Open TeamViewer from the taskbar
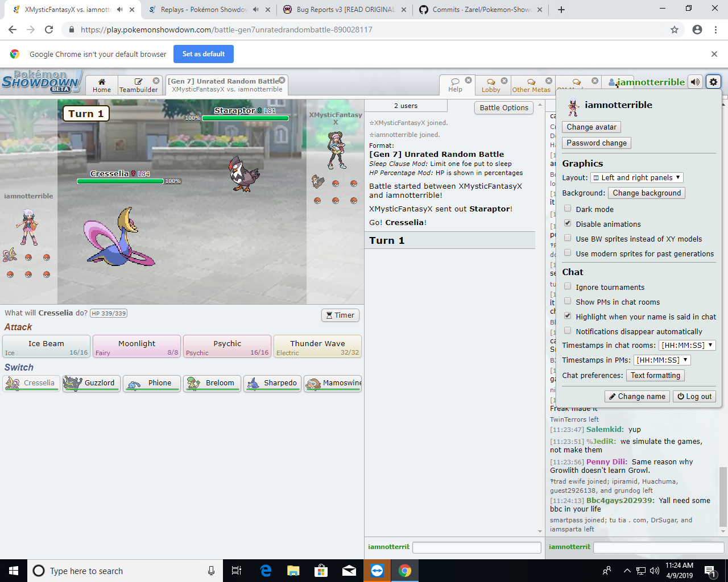The image size is (728, 582). point(377,571)
